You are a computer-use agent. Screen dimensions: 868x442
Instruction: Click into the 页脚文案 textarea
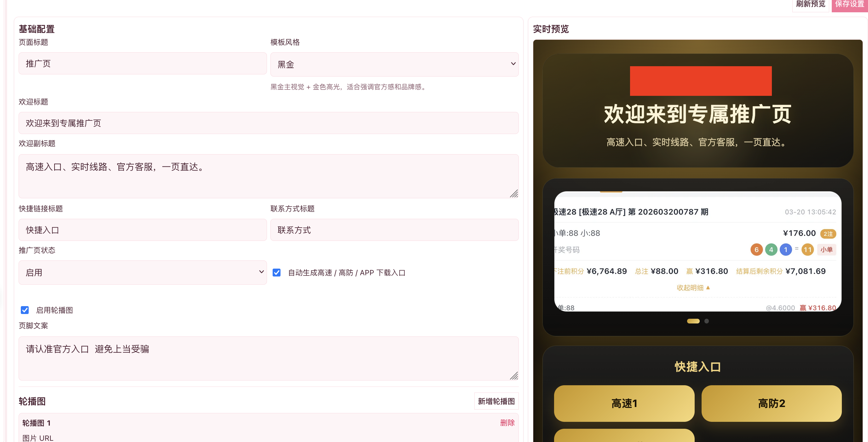(x=269, y=358)
